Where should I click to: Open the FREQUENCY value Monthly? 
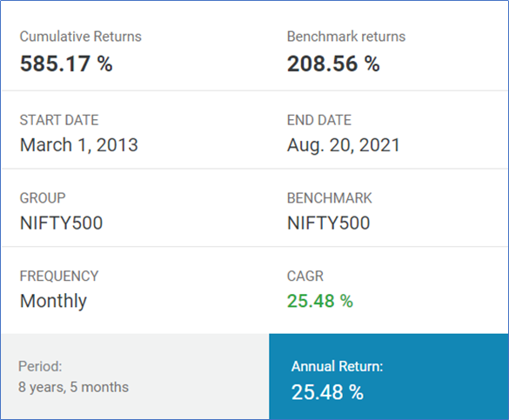(54, 301)
